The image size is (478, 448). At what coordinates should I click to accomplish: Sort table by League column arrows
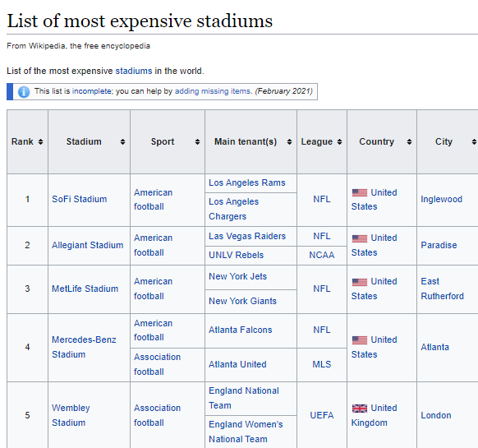point(339,142)
